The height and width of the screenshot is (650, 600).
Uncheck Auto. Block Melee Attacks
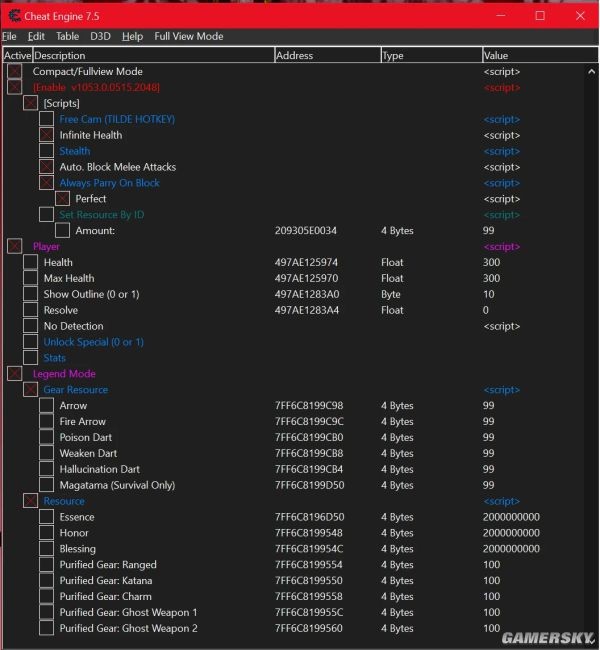[46, 167]
